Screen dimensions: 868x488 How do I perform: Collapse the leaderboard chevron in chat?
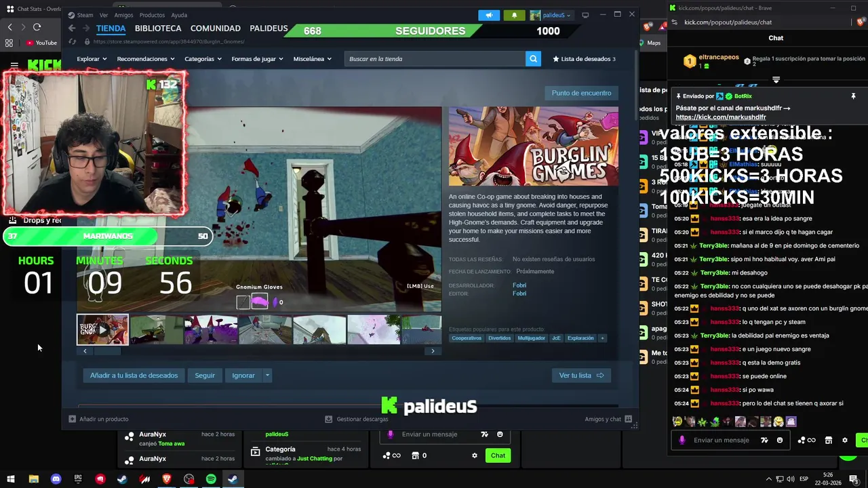pyautogui.click(x=776, y=79)
